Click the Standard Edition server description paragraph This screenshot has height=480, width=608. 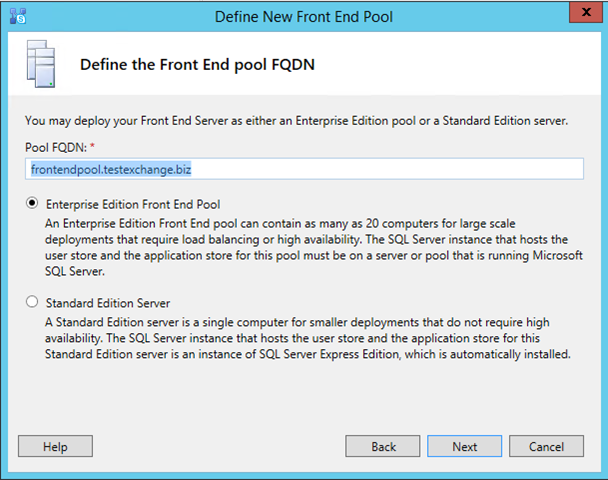click(308, 338)
